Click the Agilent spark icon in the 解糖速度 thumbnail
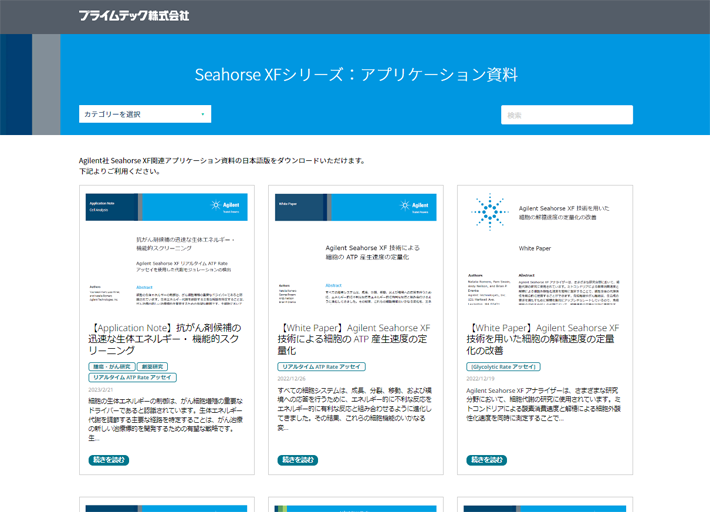This screenshot has height=512, width=710. 490,212
